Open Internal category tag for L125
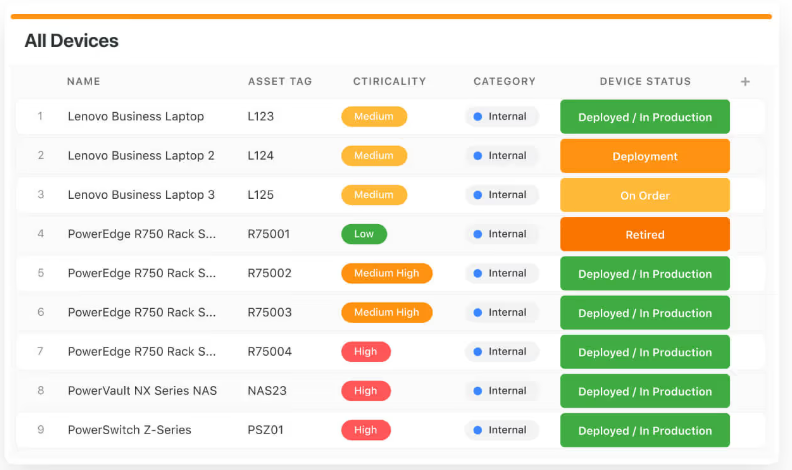This screenshot has width=792, height=470. click(502, 195)
